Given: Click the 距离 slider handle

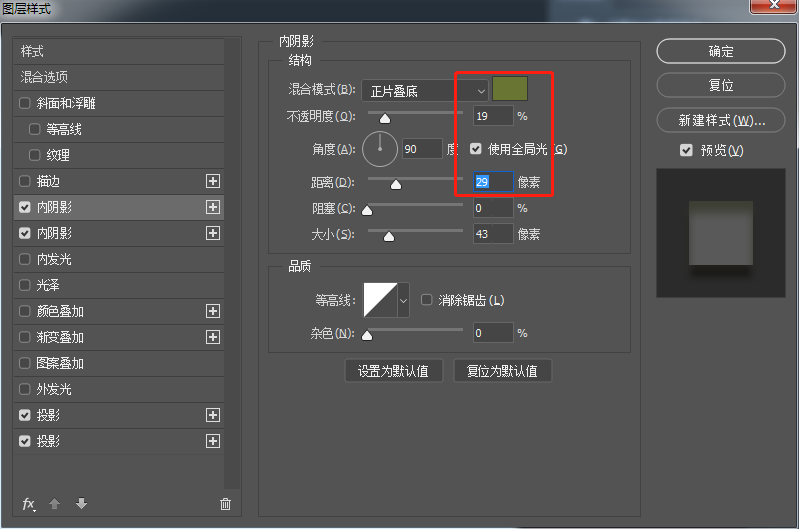Looking at the screenshot, I should (396, 184).
